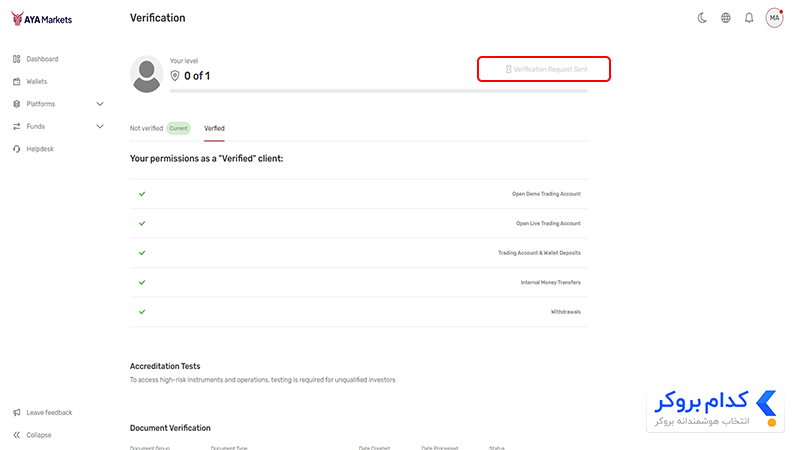Expand the Funds submenu chevron
This screenshot has height=450, width=800.
click(100, 127)
